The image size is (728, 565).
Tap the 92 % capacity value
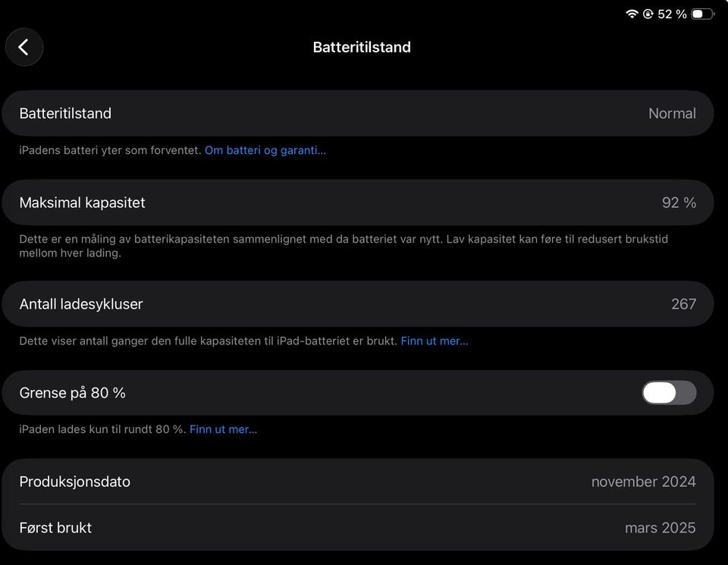679,202
